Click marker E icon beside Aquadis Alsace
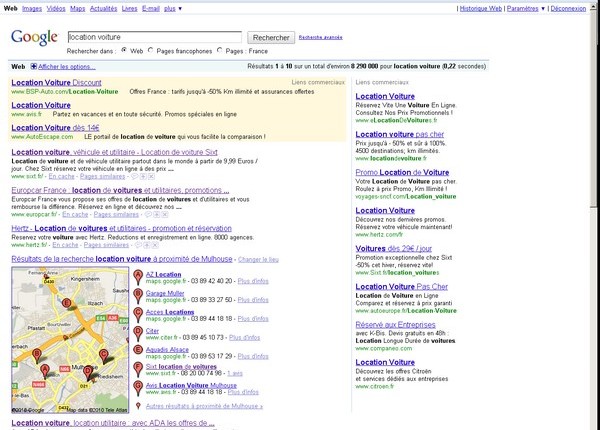 [x=138, y=351]
